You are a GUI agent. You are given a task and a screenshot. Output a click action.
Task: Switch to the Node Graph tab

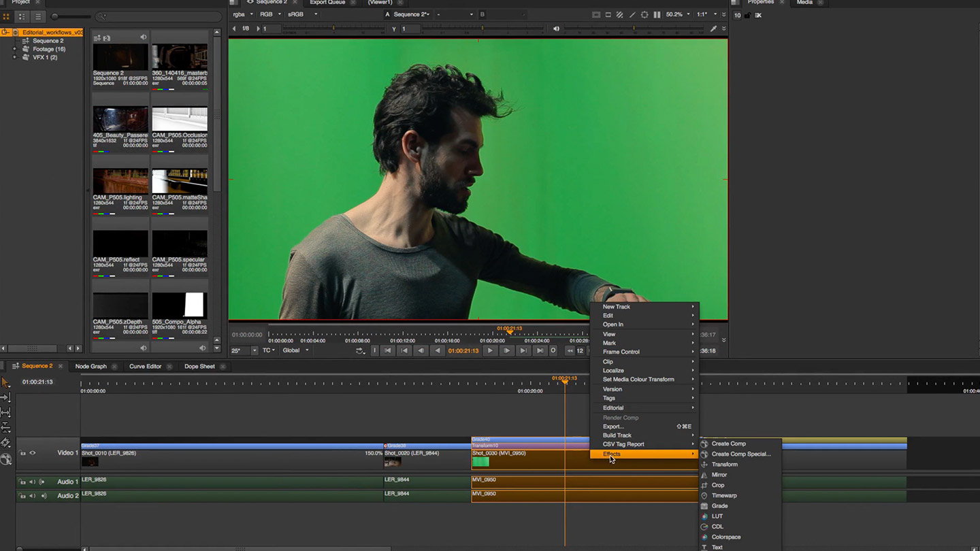tap(91, 367)
